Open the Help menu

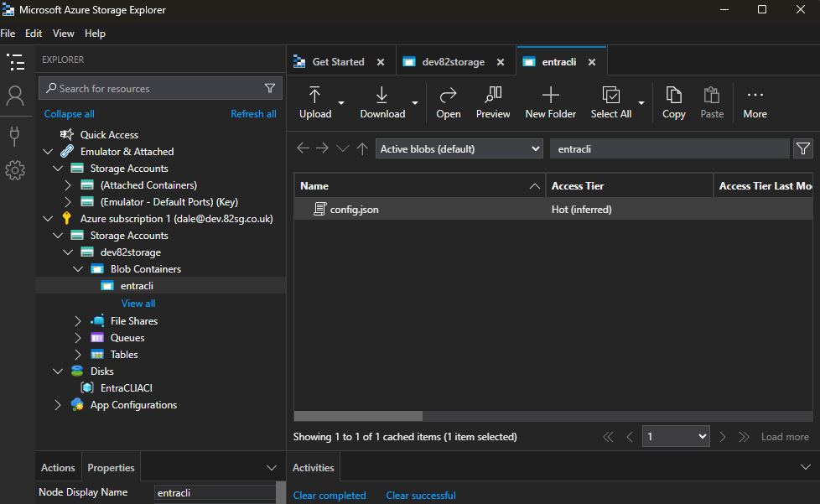tap(95, 34)
